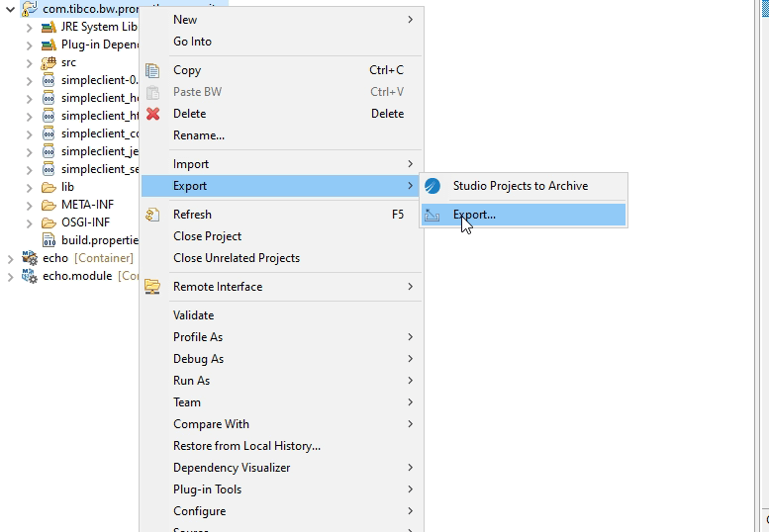This screenshot has width=769, height=532.
Task: Click the red Delete icon
Action: [x=152, y=114]
